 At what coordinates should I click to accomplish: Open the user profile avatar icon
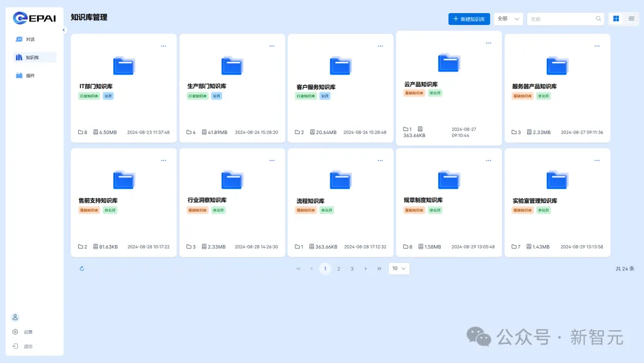click(x=16, y=317)
